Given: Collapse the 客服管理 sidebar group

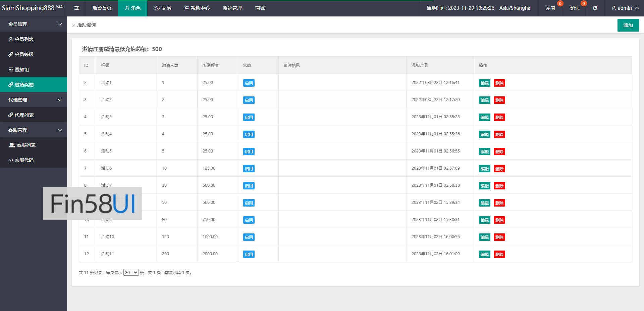Looking at the screenshot, I should (x=34, y=130).
